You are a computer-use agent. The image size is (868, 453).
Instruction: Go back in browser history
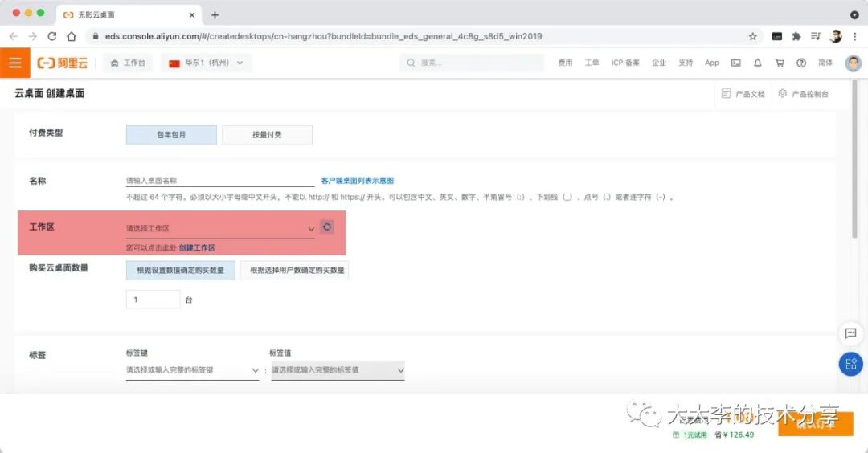pyautogui.click(x=14, y=36)
